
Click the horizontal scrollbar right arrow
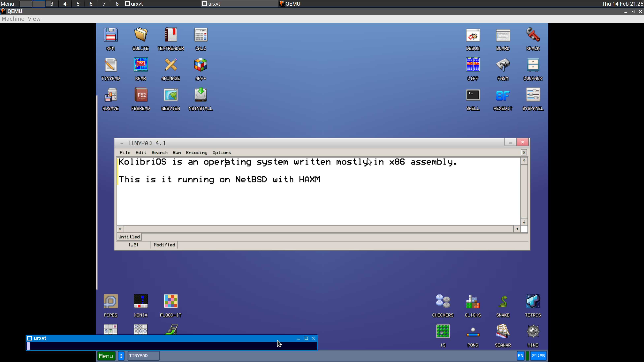point(517,229)
